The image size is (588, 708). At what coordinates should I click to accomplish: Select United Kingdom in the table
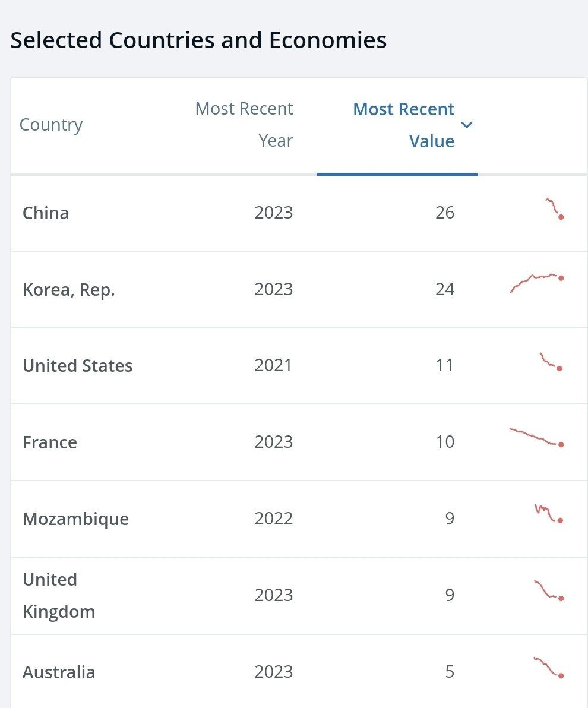pos(59,595)
